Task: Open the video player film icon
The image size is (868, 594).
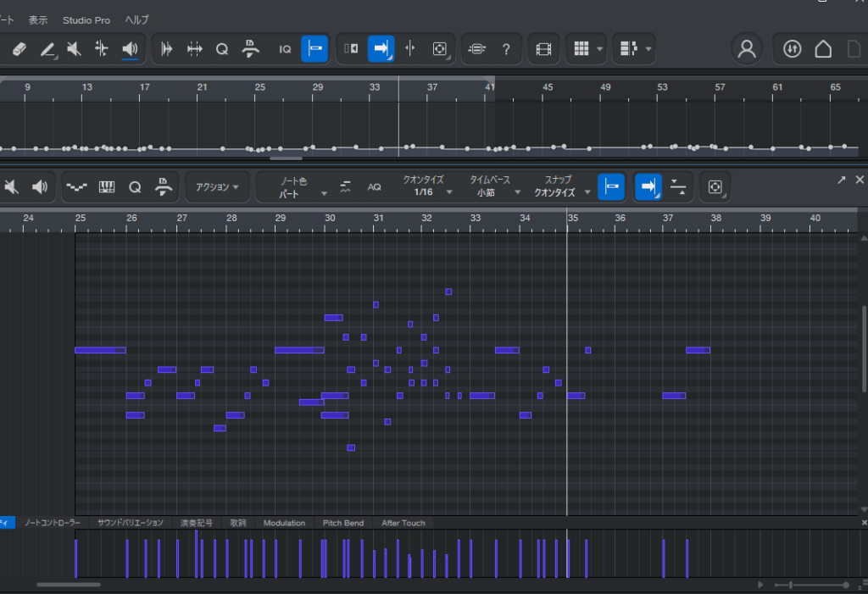Action: tap(542, 49)
